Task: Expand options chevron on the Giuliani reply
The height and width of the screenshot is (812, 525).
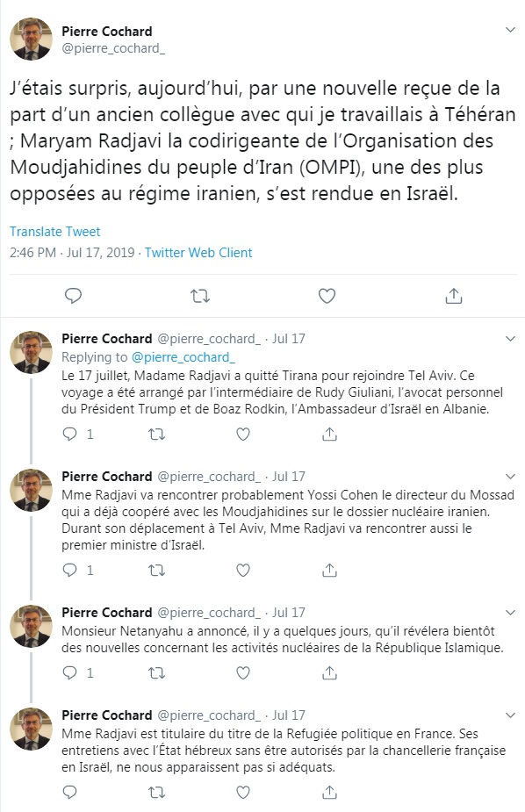Action: 510,339
